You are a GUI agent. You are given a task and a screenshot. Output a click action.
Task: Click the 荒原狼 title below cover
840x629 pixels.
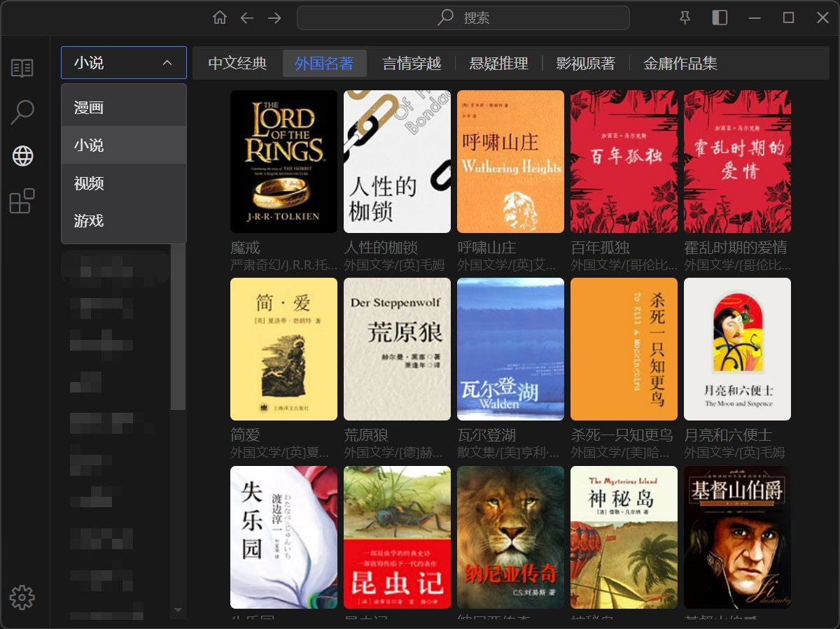[x=366, y=435]
